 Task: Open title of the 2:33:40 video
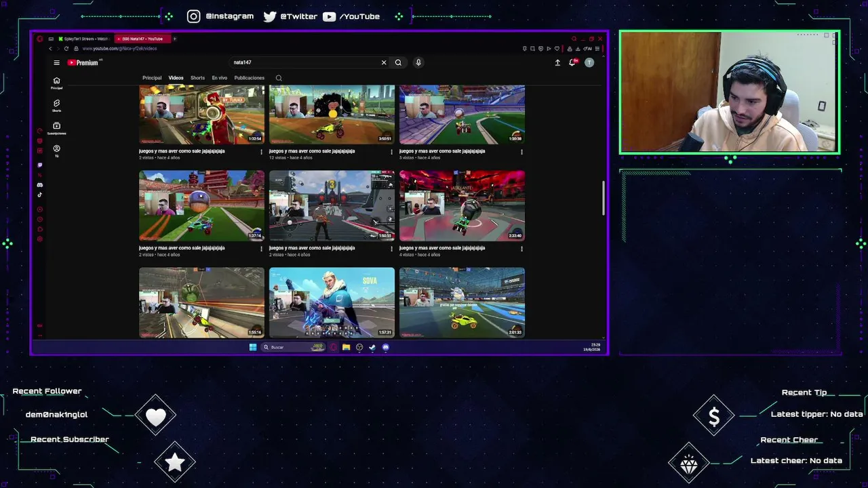click(x=442, y=248)
